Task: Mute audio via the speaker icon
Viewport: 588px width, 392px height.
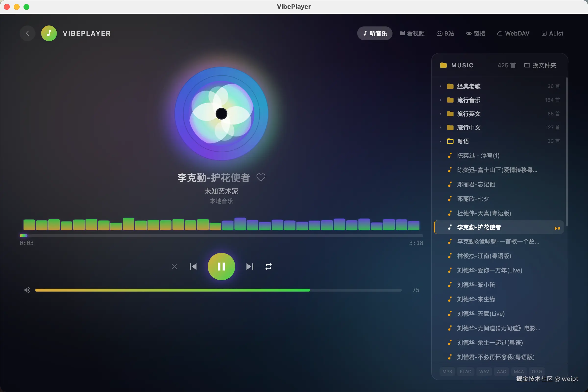Action: coord(27,290)
